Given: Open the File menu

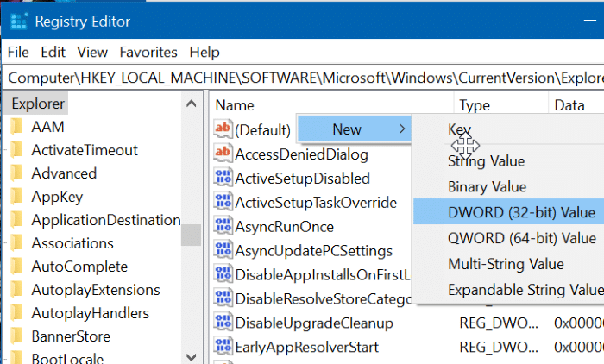Looking at the screenshot, I should point(18,52).
